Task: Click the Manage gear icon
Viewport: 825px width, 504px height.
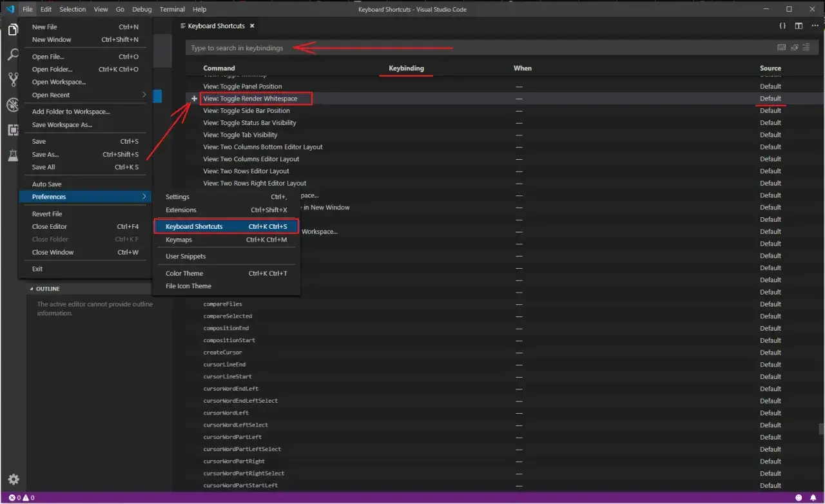Action: click(x=13, y=480)
